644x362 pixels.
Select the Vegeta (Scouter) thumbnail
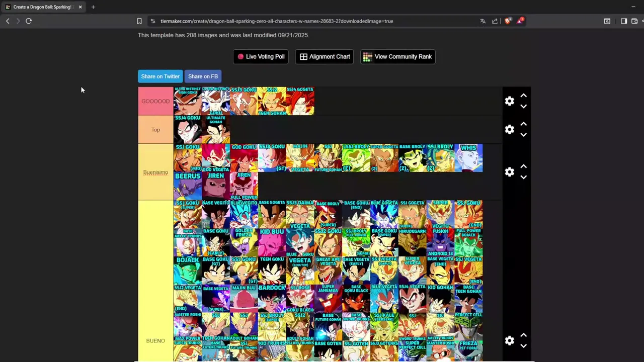(300, 270)
